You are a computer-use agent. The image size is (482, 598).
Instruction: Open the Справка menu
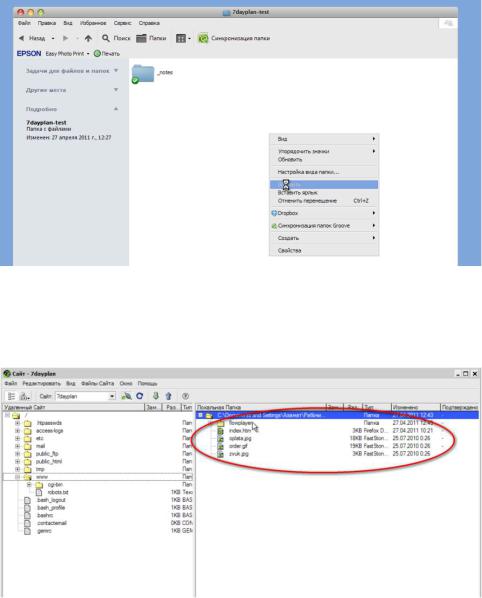pos(149,23)
